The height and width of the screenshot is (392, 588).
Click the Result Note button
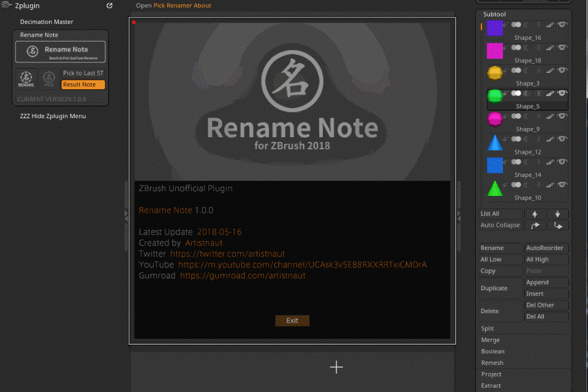(83, 85)
